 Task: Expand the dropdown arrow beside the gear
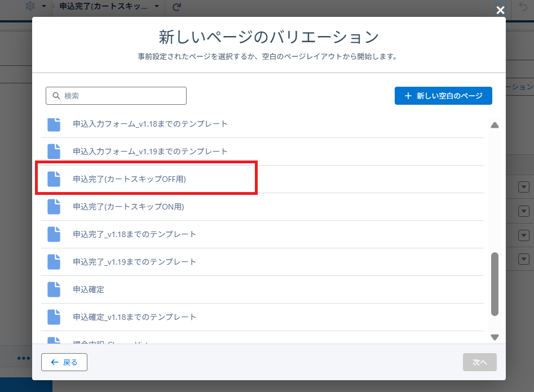click(44, 7)
